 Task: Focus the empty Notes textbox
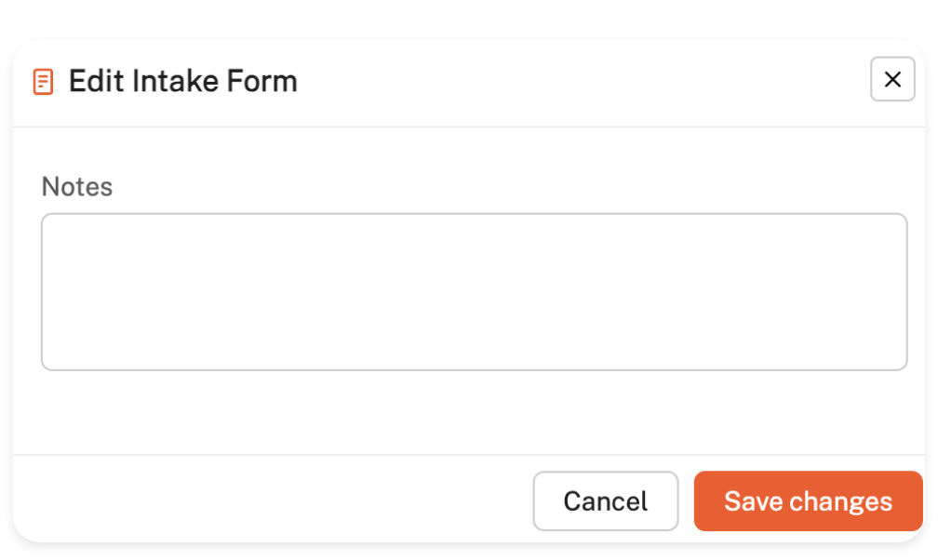click(474, 292)
